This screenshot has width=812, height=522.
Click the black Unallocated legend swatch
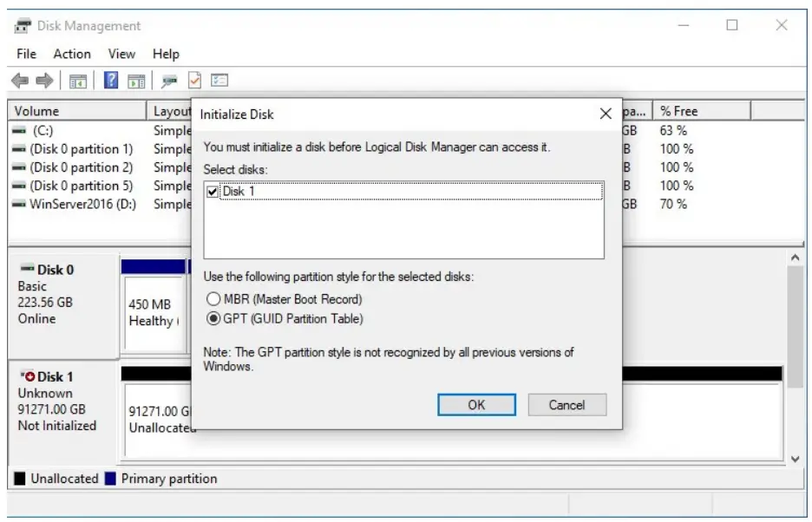click(20, 479)
